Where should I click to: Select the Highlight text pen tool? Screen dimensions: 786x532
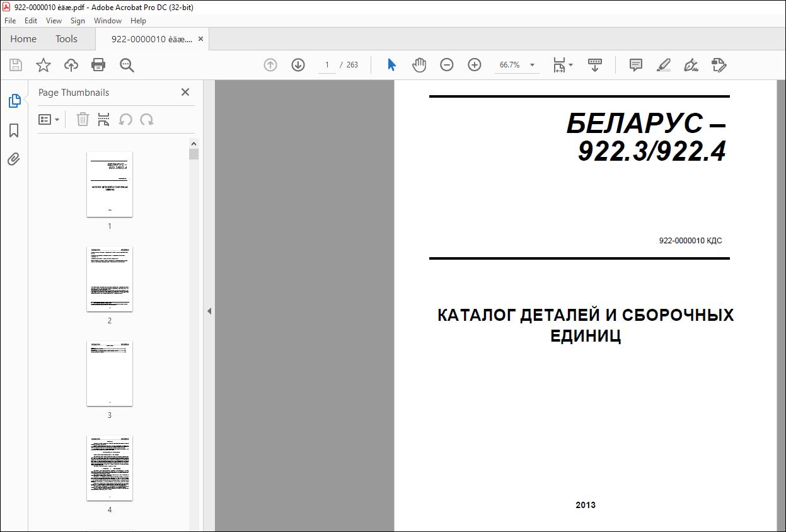pyautogui.click(x=663, y=65)
